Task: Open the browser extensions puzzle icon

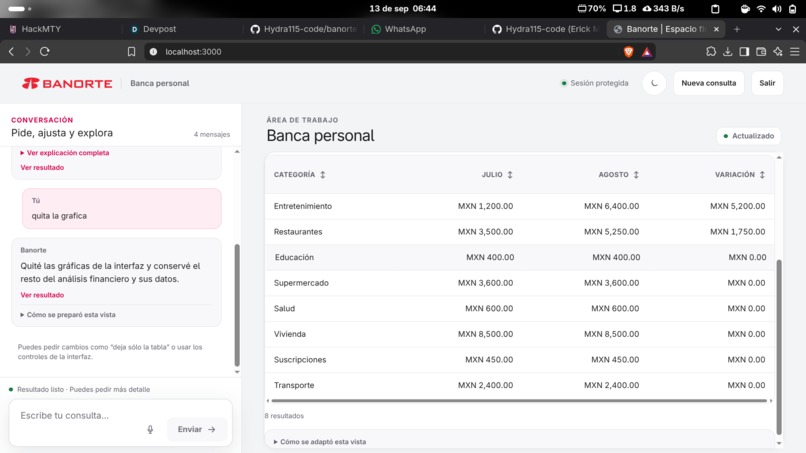Action: (711, 51)
